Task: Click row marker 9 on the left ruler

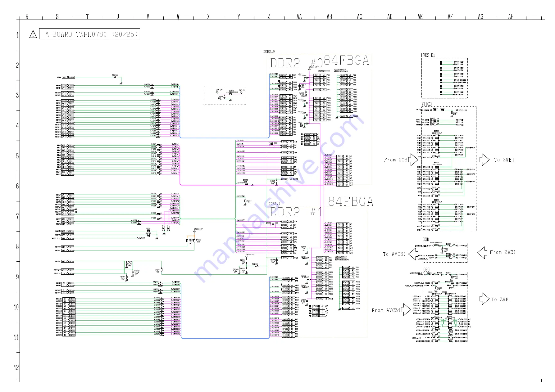Action: (x=17, y=277)
